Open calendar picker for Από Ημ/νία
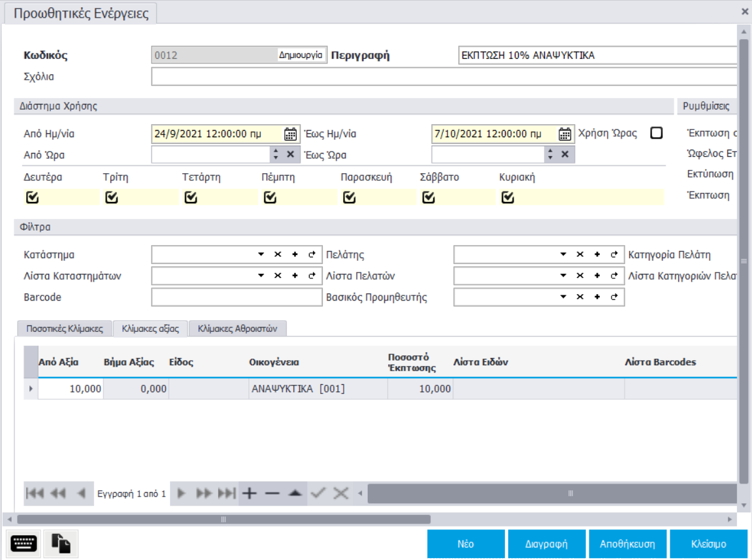This screenshot has width=752, height=560. coord(291,134)
